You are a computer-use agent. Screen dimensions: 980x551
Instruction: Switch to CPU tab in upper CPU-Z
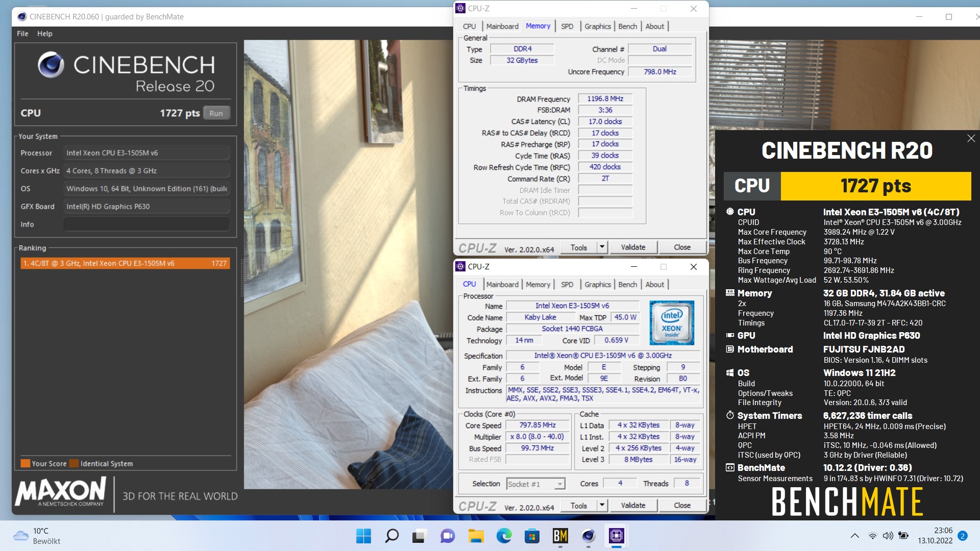(x=470, y=27)
